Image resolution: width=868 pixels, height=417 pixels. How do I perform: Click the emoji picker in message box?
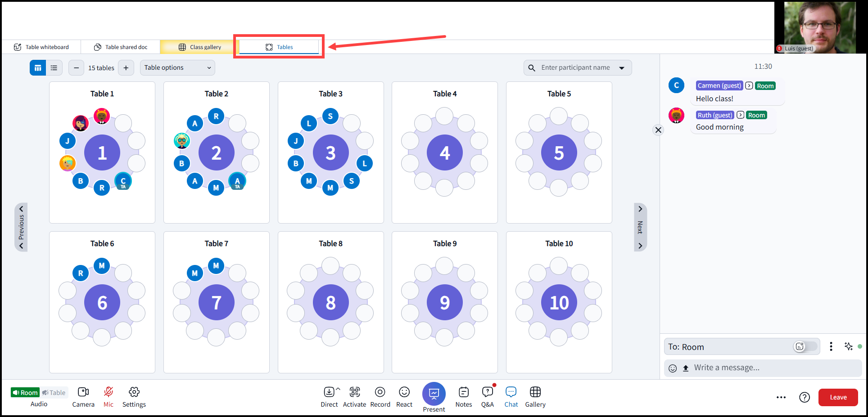[x=673, y=368]
